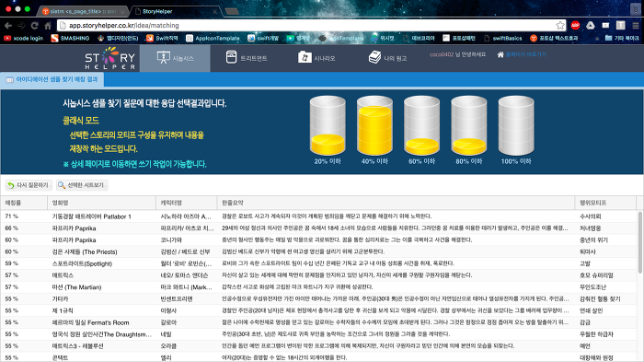Open the 기타 북마크 folder
644x362 pixels.
(622, 39)
